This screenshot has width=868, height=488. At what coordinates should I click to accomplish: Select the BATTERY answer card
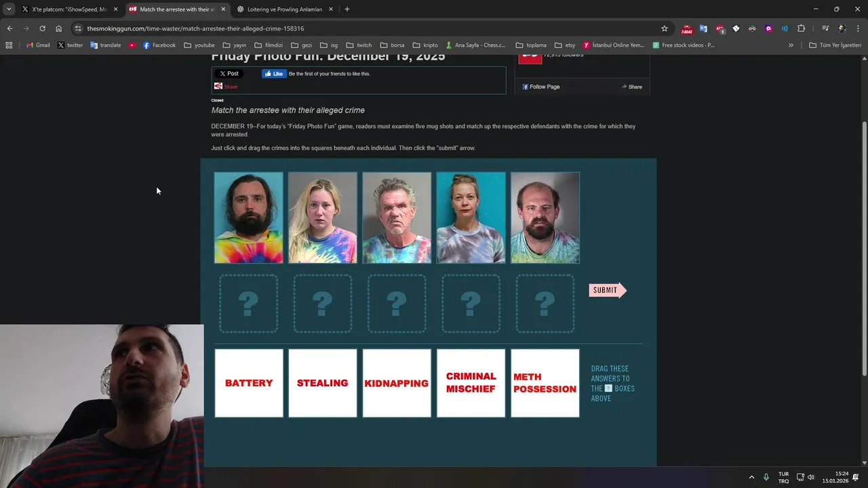tap(249, 383)
